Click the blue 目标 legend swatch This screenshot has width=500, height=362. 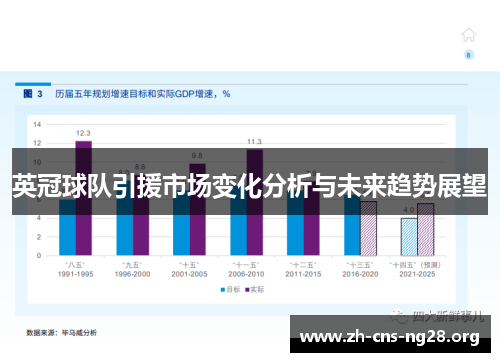(x=223, y=290)
